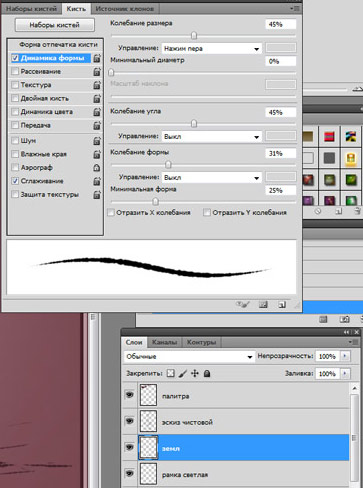Click create new brush icon
This screenshot has height=488, width=363.
tap(282, 304)
